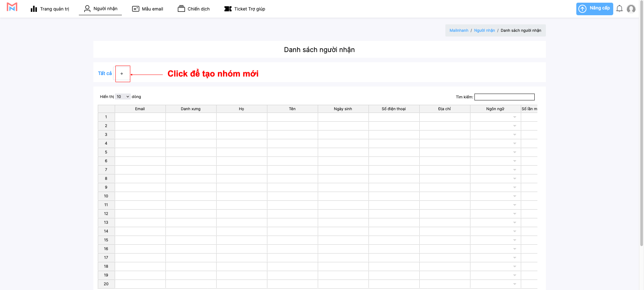
Task: Select the Người nhận menu item
Action: [101, 9]
